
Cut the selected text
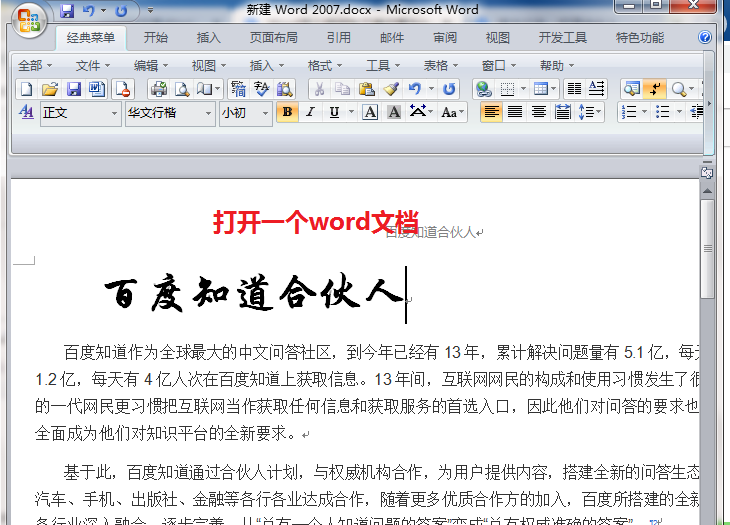319,88
